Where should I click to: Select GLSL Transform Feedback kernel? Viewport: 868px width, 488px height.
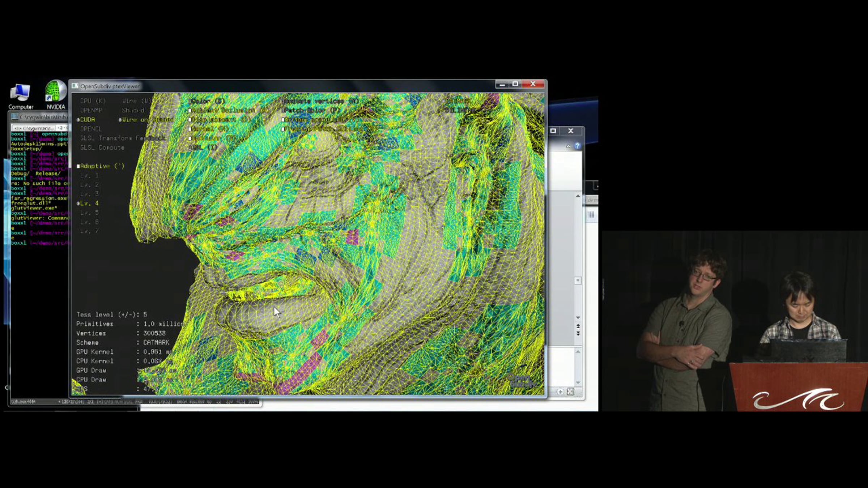(122, 138)
